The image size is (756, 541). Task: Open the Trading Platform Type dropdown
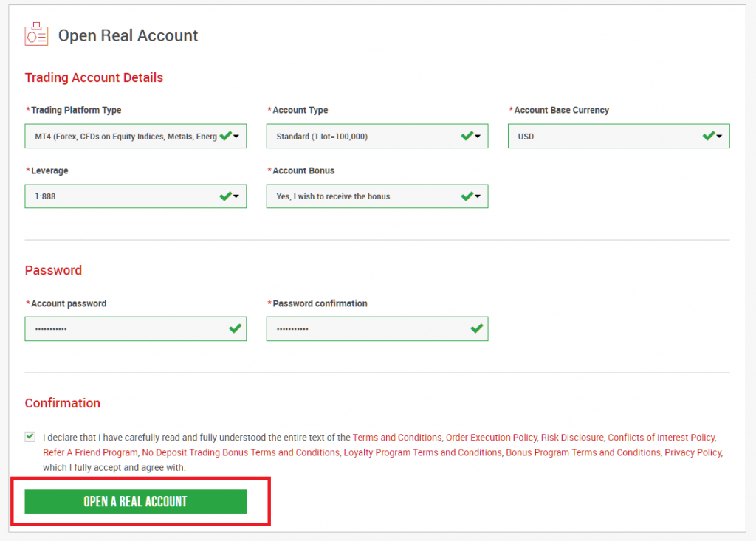135,136
